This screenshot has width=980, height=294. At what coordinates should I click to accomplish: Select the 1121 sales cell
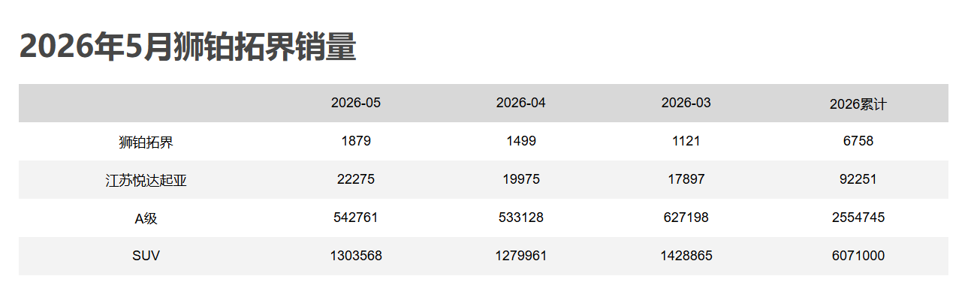pos(686,141)
